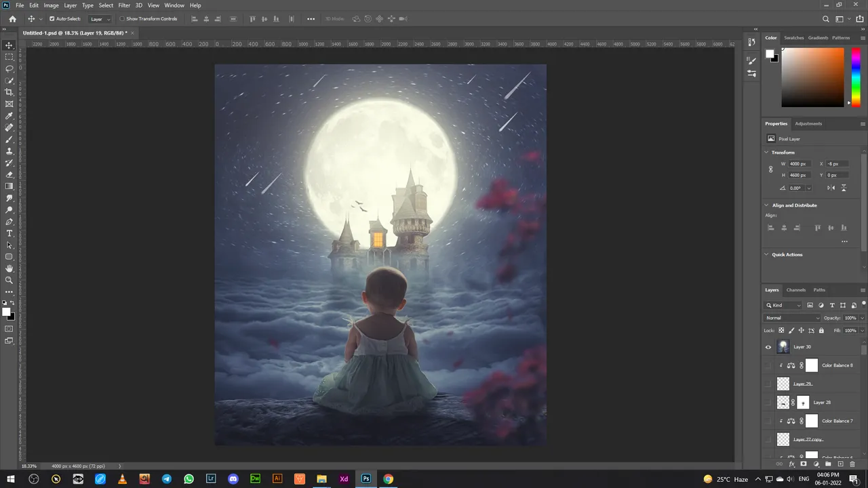Open the rotation angle dropdown
Image resolution: width=868 pixels, height=488 pixels.
tap(808, 188)
